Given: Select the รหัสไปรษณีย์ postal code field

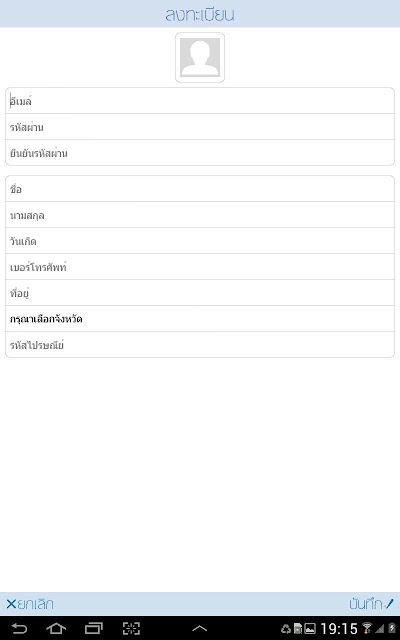Looking at the screenshot, I should coord(200,345).
